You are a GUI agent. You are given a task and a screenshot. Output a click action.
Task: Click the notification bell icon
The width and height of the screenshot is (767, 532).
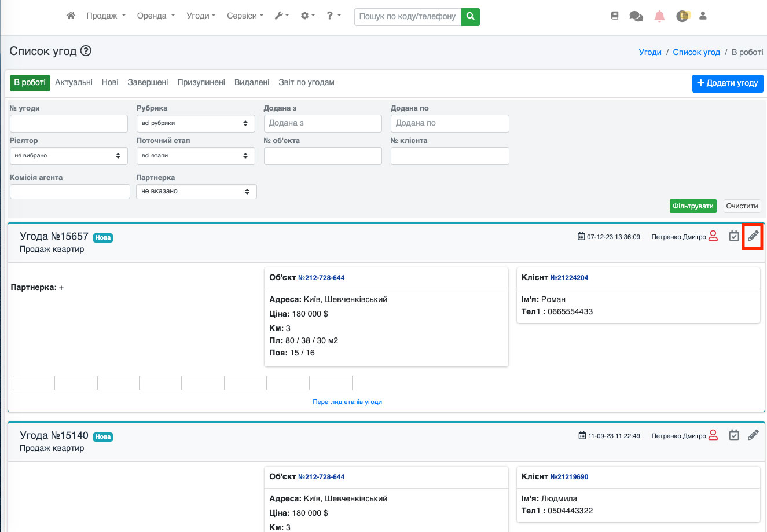[659, 16]
